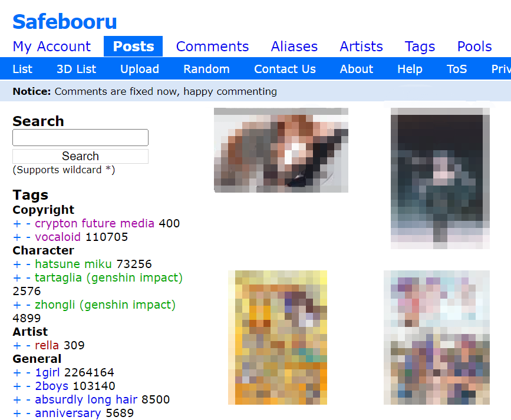Open the pastel multi-character post thumbnail
Screen dimensions: 511x420
click(436, 338)
